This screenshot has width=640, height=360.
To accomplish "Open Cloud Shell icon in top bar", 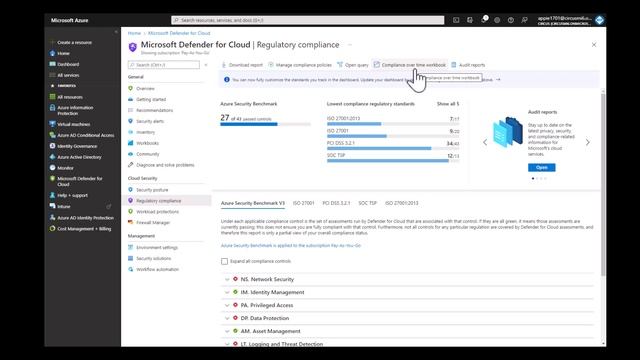I will (x=456, y=20).
